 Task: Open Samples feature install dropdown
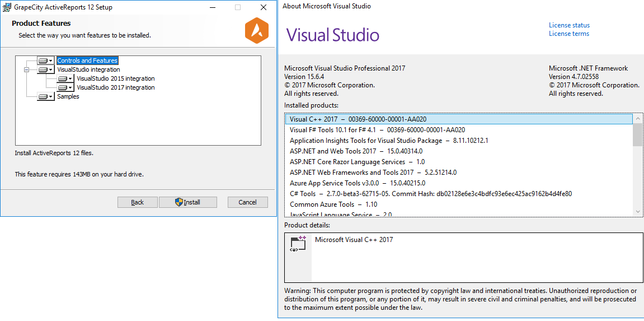click(x=45, y=96)
